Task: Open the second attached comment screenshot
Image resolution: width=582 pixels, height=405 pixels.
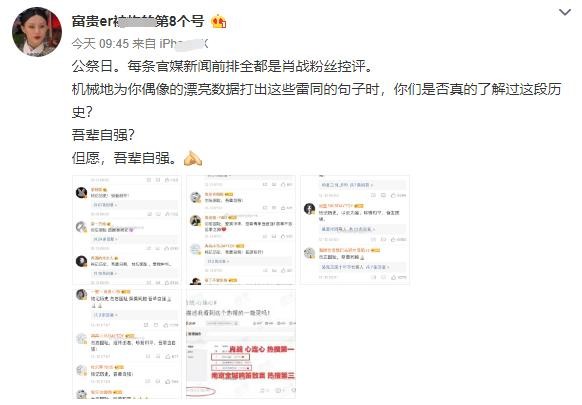Action: click(x=241, y=230)
